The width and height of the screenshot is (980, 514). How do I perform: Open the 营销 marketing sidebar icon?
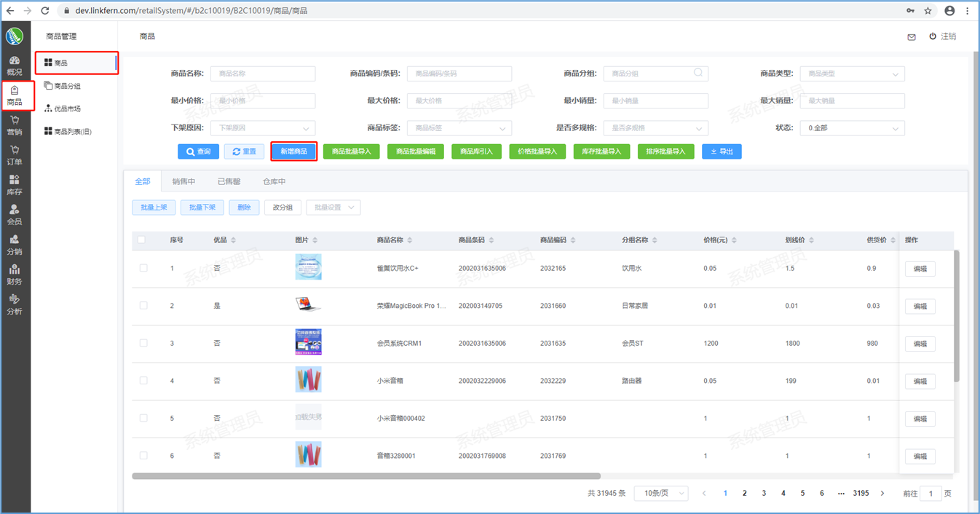15,124
